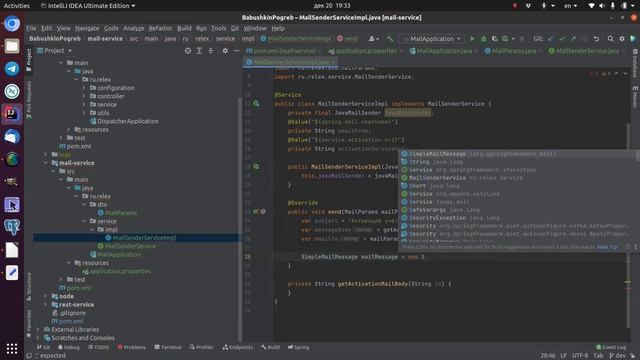Show applications grid in dock
640x360 pixels.
(x=12, y=349)
